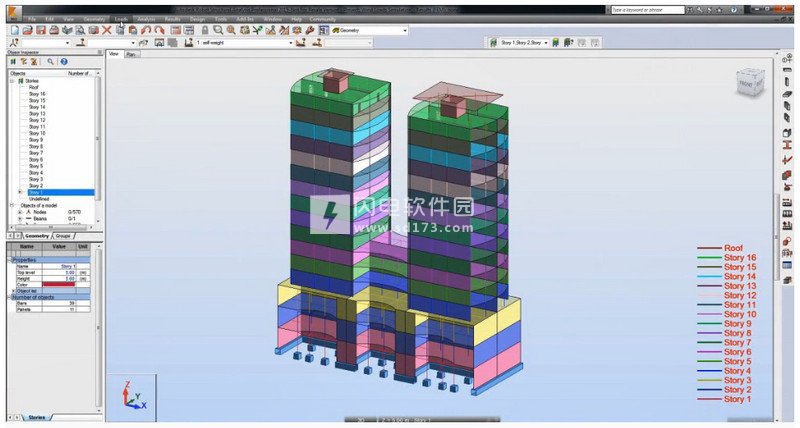Viewport: 800px width, 428px height.
Task: Click the keyword search box in title bar
Action: click(x=647, y=10)
